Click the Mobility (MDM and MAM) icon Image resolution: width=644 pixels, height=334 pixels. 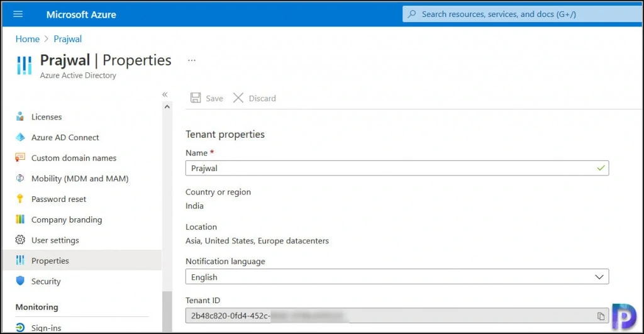point(19,178)
